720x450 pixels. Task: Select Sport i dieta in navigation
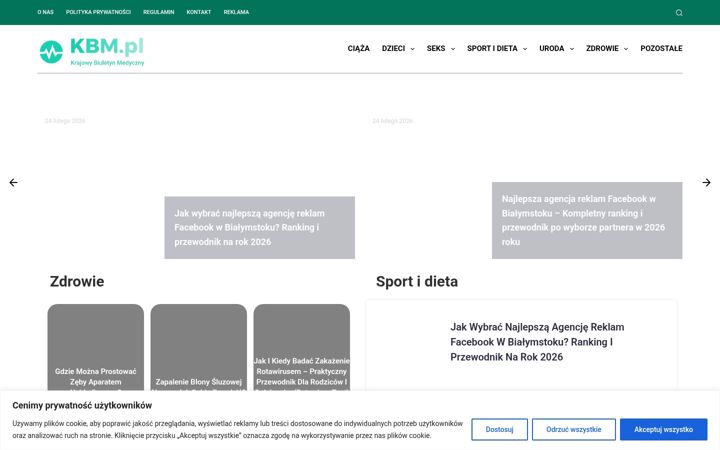pyautogui.click(x=492, y=48)
